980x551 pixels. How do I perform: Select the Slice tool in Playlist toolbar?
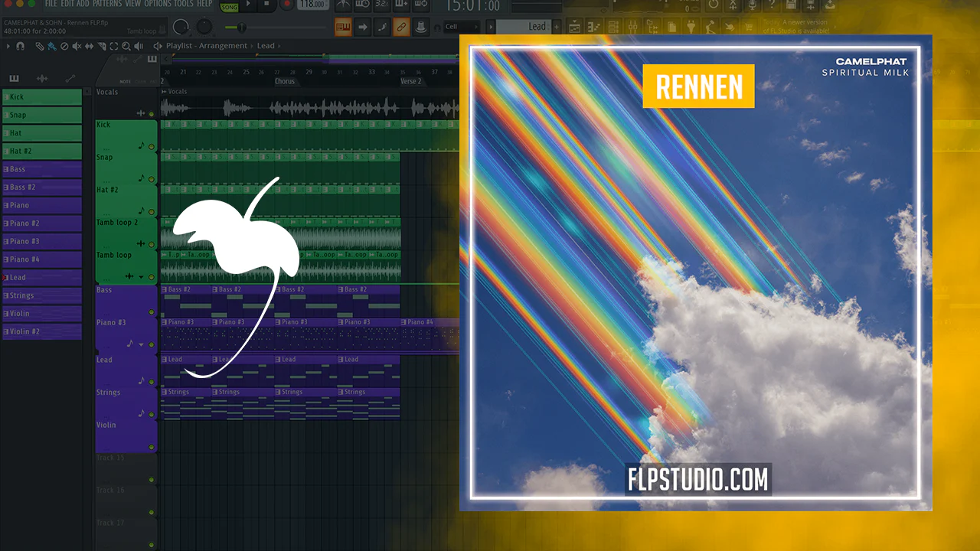pos(101,46)
